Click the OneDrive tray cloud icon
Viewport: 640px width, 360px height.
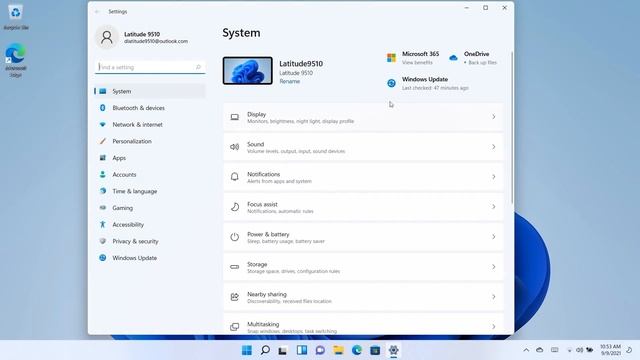coord(540,350)
